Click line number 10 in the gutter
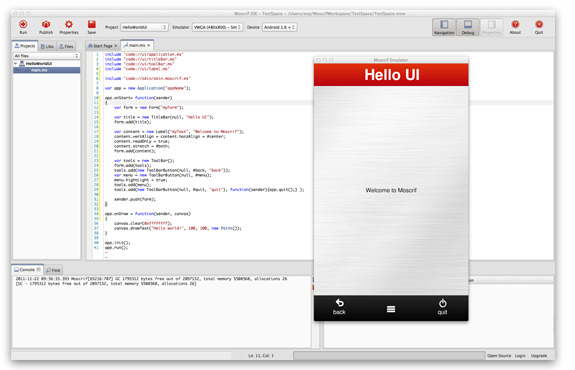Screen dimensions: 575x370 click(96, 98)
